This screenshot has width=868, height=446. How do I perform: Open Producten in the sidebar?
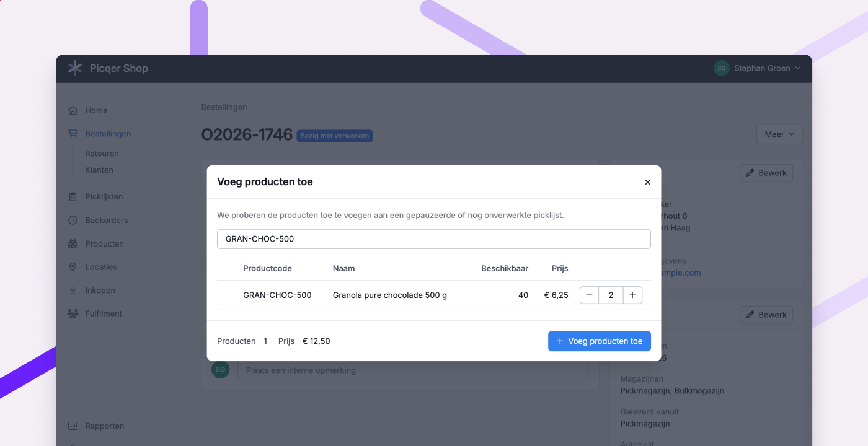105,244
